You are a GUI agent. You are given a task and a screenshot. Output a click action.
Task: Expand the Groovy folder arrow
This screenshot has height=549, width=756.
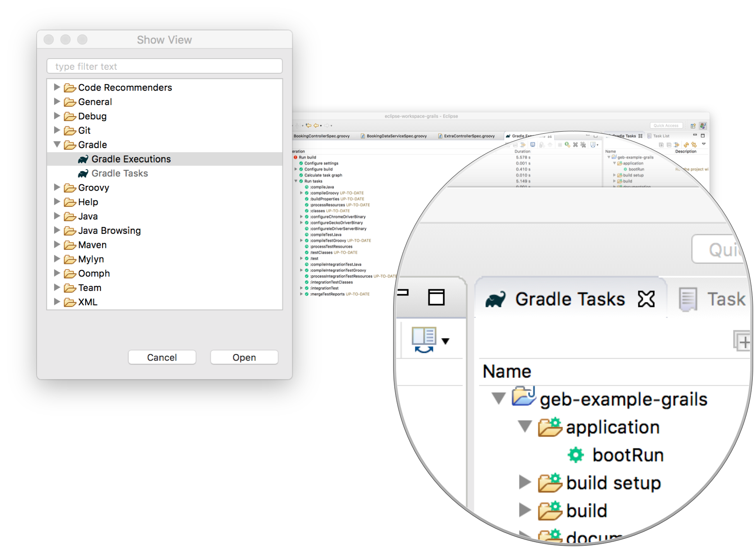57,188
